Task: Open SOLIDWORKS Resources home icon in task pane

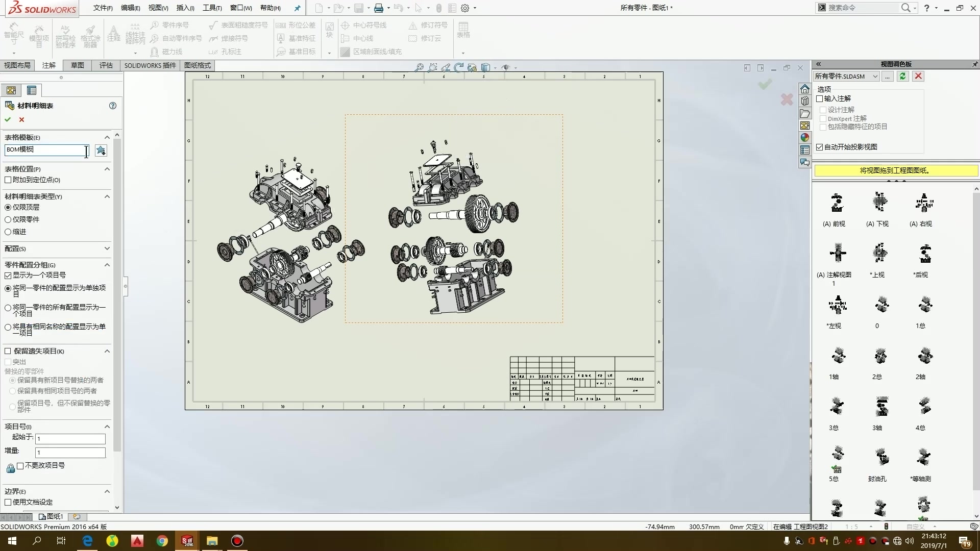Action: point(805,89)
